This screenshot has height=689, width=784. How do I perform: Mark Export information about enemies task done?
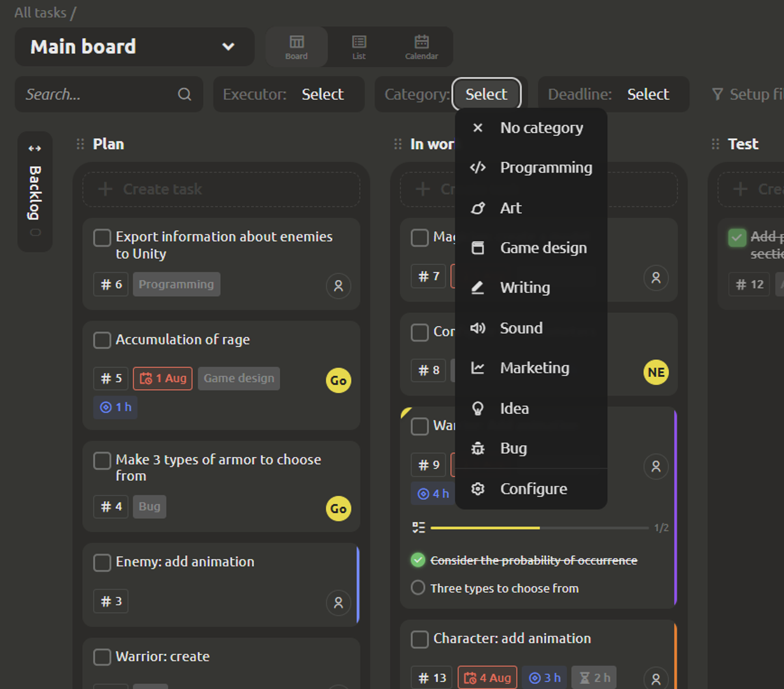point(102,238)
